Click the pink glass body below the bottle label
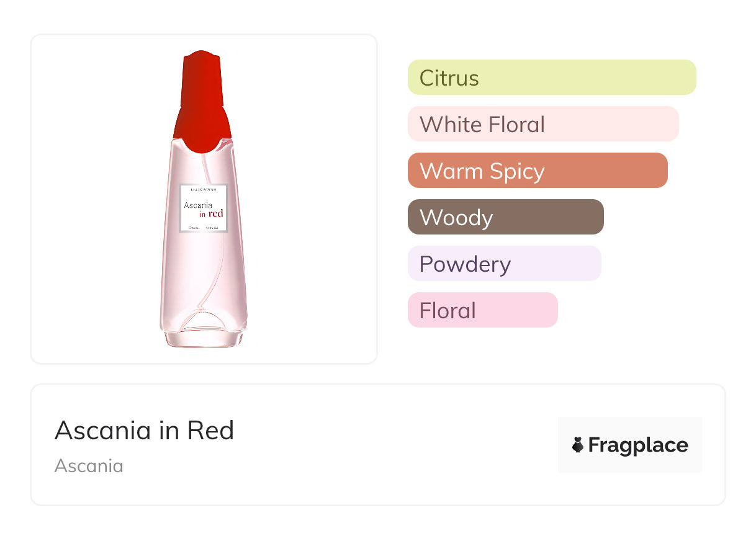Image resolution: width=756 pixels, height=536 pixels. (203, 273)
